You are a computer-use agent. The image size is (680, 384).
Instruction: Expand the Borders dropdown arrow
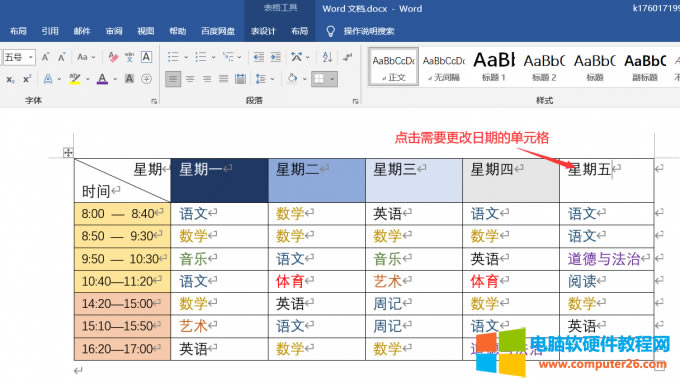click(332, 79)
